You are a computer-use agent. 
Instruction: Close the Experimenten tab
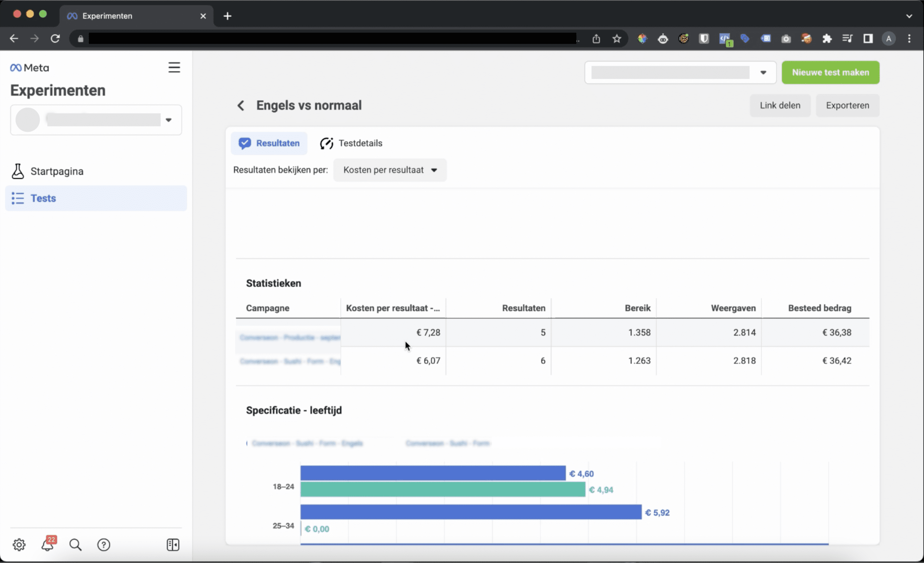[203, 16]
